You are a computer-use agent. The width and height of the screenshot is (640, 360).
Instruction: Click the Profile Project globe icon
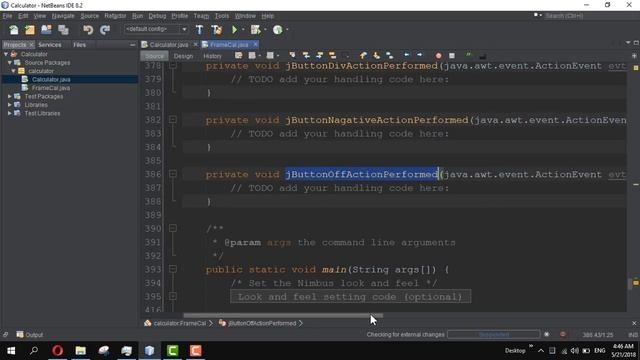click(x=278, y=29)
